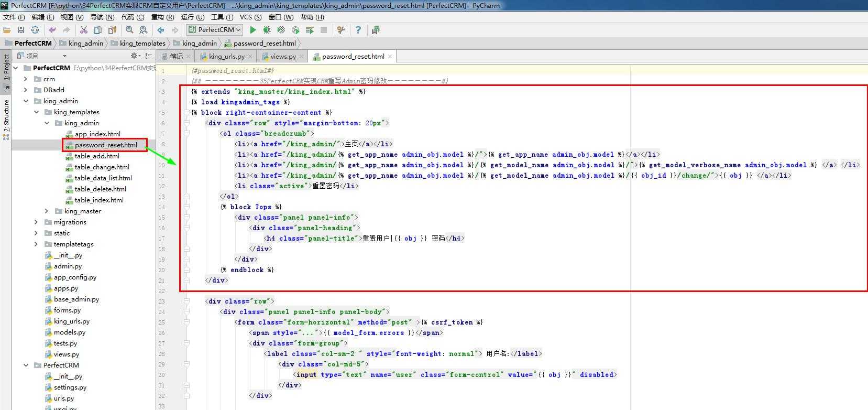
Task: Click the Redo arrow icon
Action: [x=67, y=30]
